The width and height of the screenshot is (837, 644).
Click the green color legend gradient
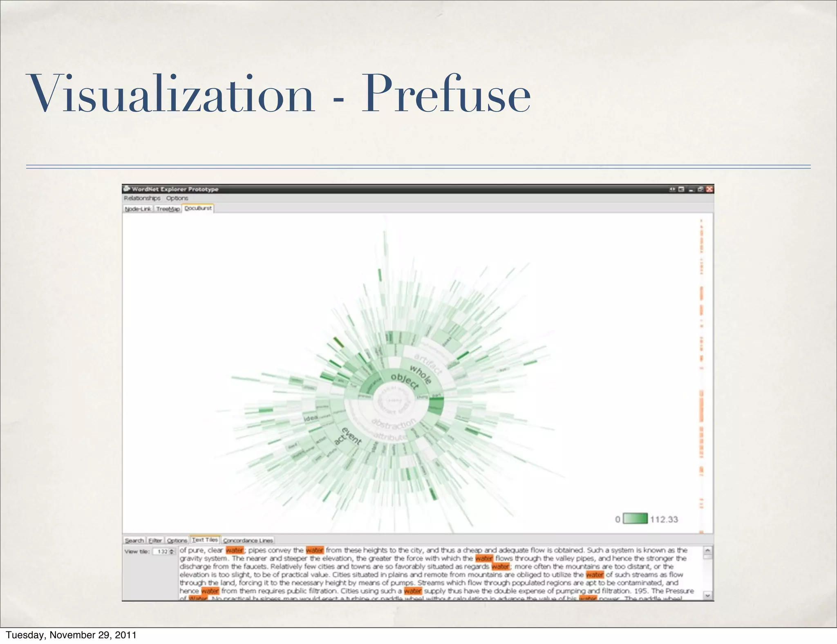(x=635, y=519)
